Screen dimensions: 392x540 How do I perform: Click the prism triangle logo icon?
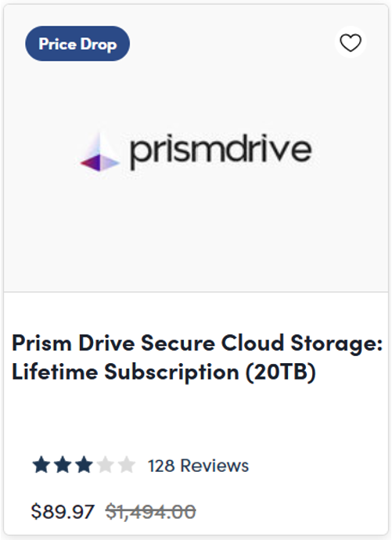(99, 152)
